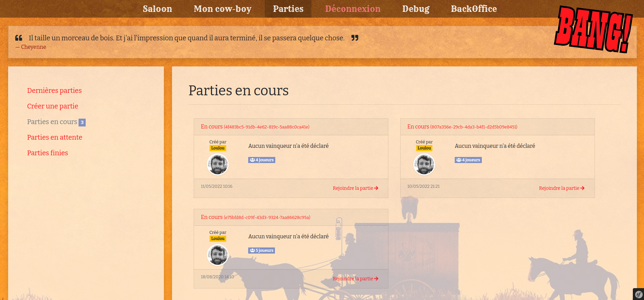644x300 pixels.
Task: Click 4 joueurs badge in 4f483bc5 card
Action: 262,160
